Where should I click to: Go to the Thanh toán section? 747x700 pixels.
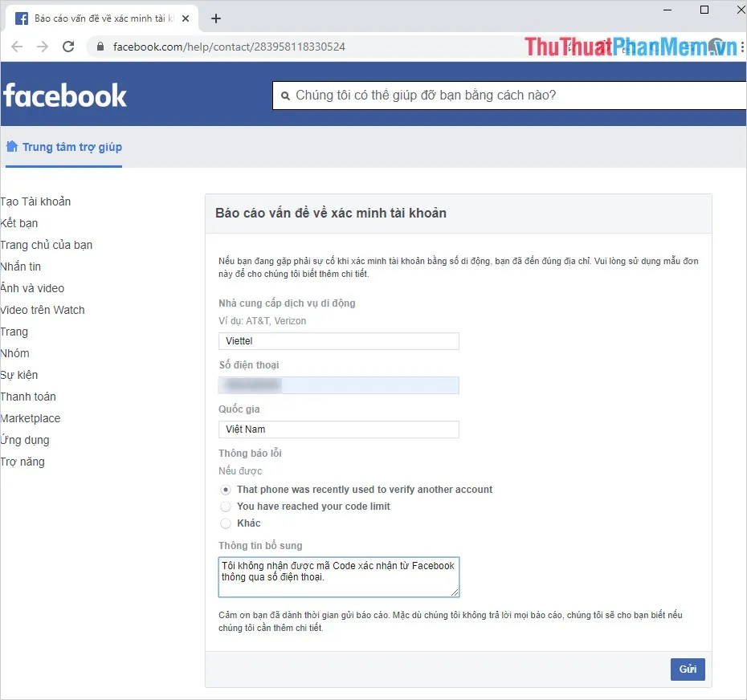coord(28,397)
